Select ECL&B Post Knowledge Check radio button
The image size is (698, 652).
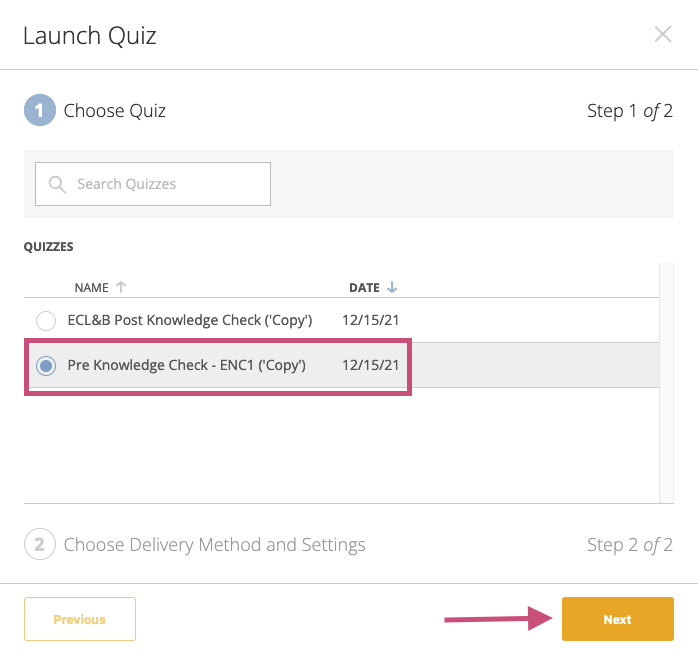pyautogui.click(x=46, y=320)
